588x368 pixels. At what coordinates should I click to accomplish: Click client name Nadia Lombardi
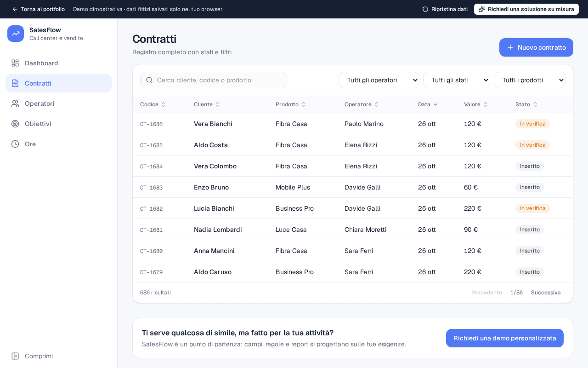218,230
